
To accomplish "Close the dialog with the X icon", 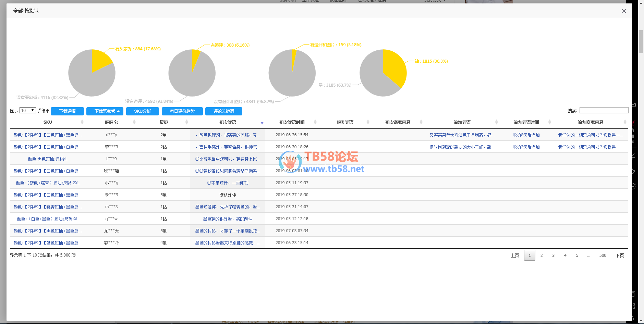I will 623,11.
